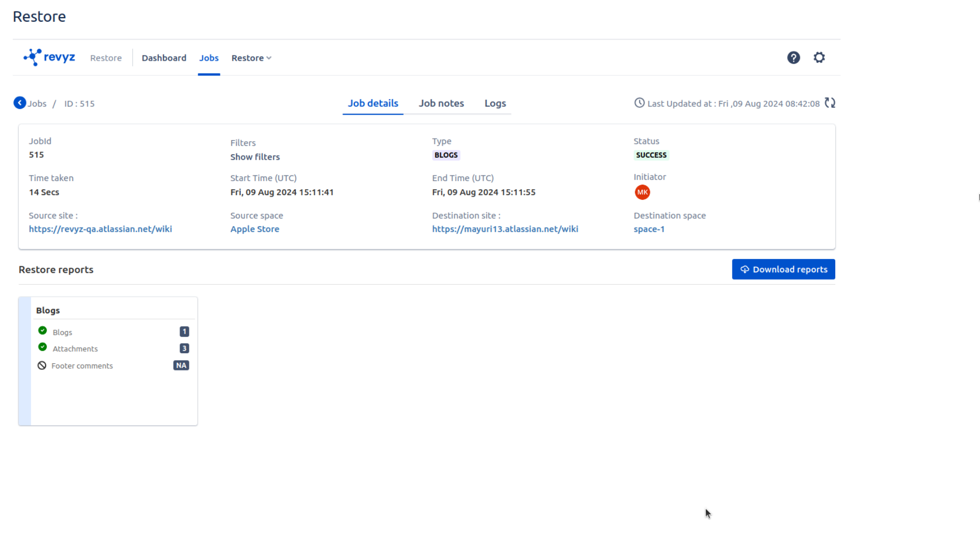Switch to the Job notes tab
Viewport: 980px width, 537px height.
441,103
